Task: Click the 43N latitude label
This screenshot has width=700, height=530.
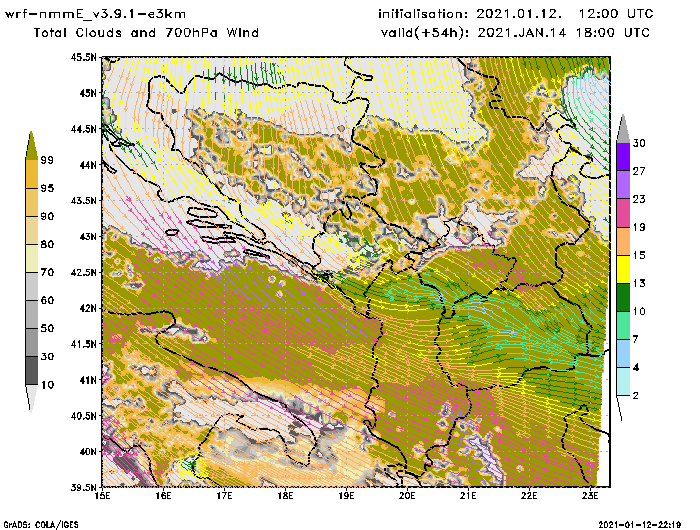Action: (88, 236)
